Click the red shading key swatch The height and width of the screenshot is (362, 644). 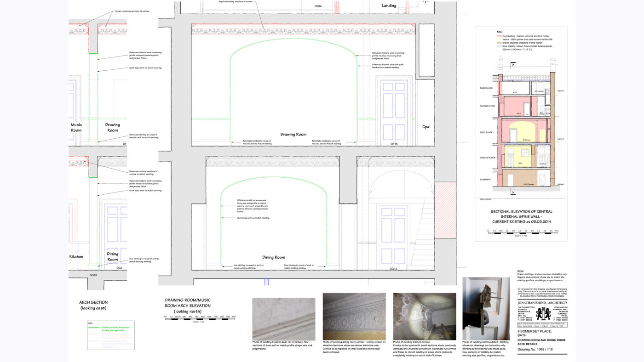coord(499,36)
